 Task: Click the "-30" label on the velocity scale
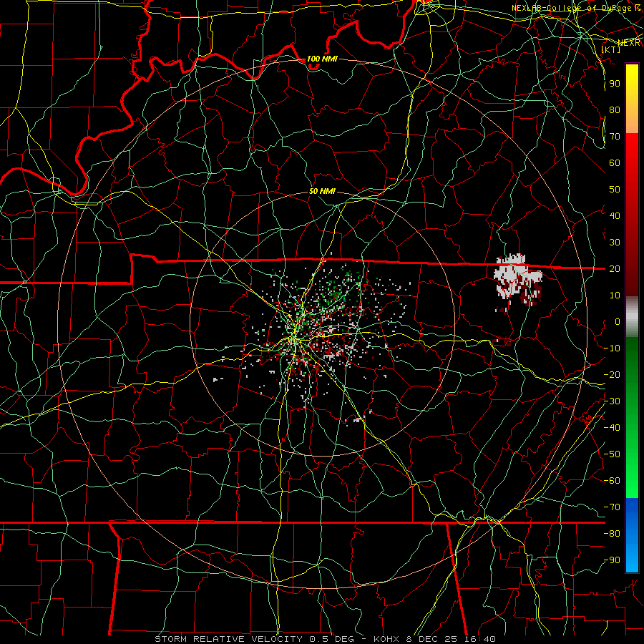pyautogui.click(x=613, y=401)
